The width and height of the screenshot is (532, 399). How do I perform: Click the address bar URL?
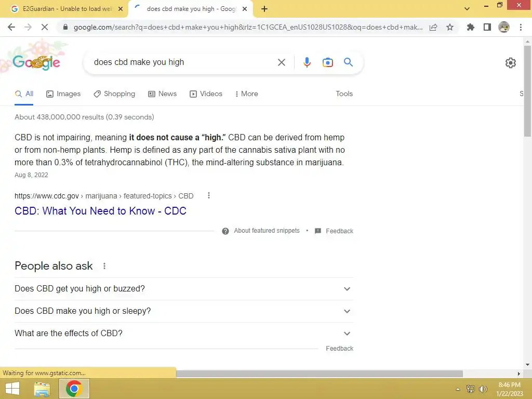point(248,28)
